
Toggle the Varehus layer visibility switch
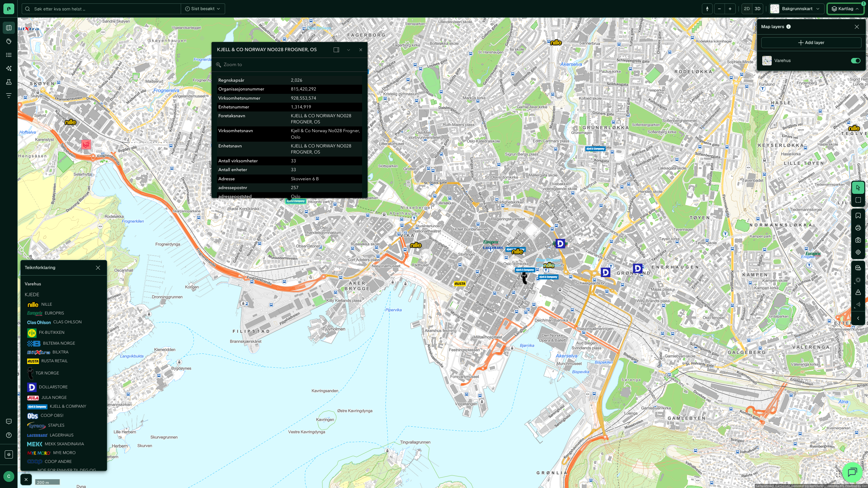tap(855, 61)
